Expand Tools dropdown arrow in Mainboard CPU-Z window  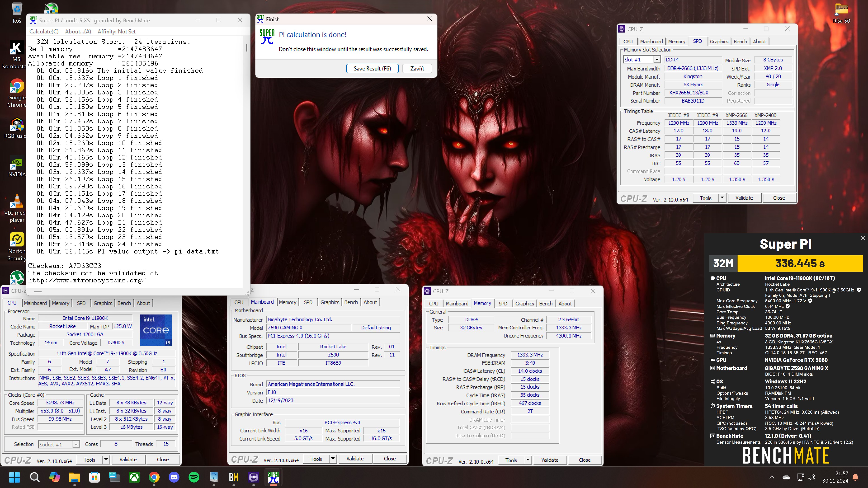pos(333,459)
